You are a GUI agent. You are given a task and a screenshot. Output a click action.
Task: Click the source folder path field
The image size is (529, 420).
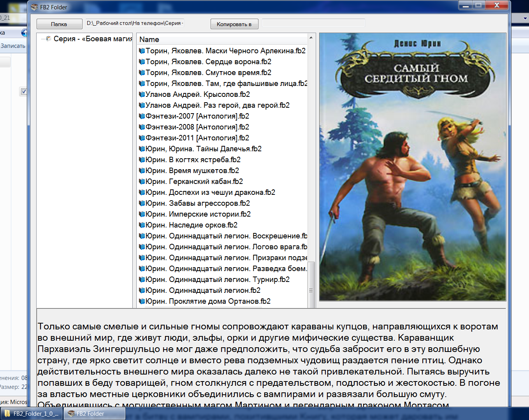(x=135, y=23)
